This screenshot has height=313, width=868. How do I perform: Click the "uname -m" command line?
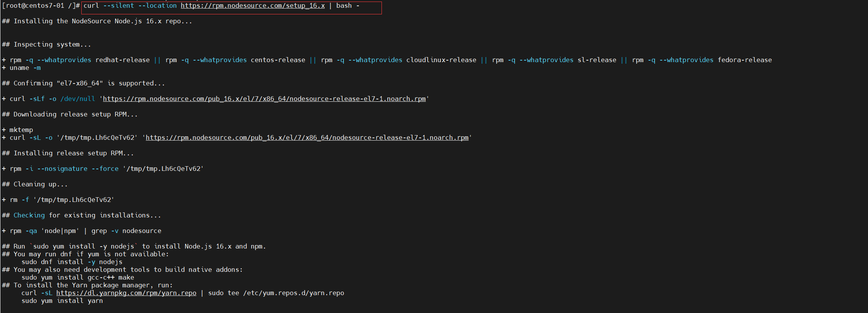point(25,68)
